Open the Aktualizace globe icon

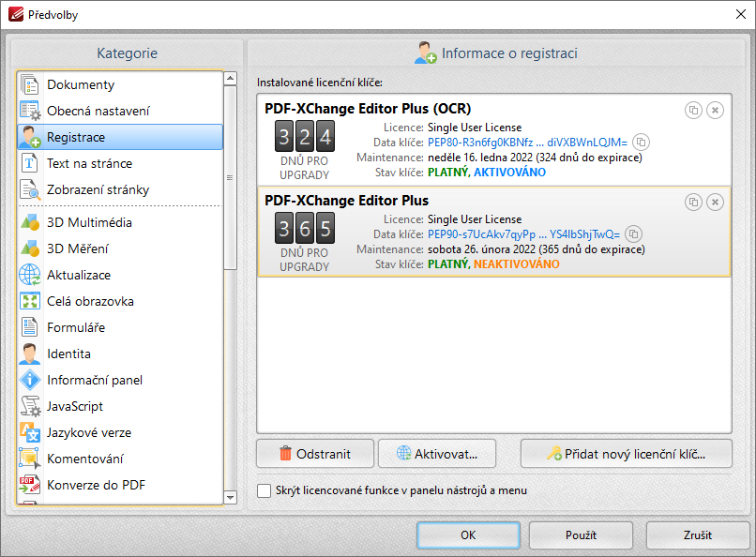click(x=29, y=275)
